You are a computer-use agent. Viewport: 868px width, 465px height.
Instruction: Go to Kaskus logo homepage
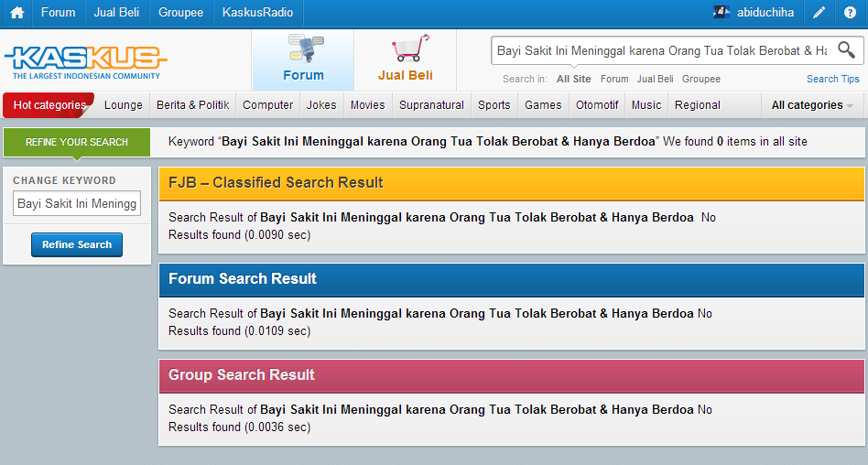coord(86,62)
